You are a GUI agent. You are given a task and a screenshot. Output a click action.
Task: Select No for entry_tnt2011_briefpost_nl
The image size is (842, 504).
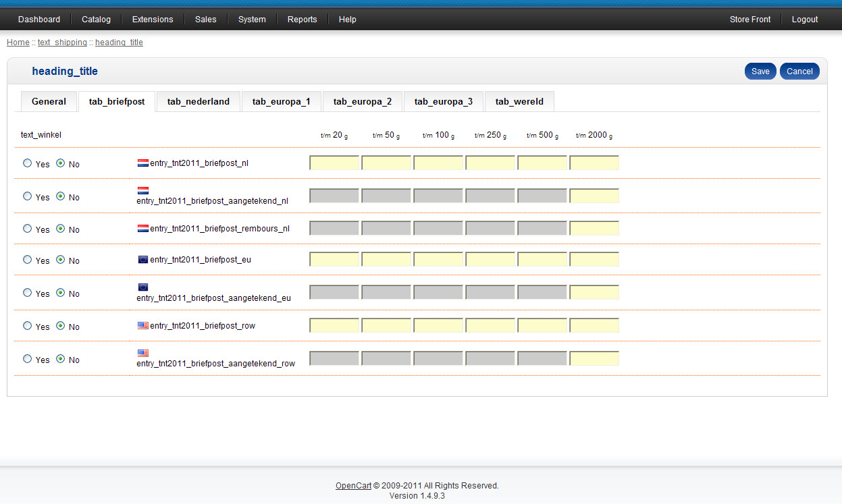pos(61,163)
